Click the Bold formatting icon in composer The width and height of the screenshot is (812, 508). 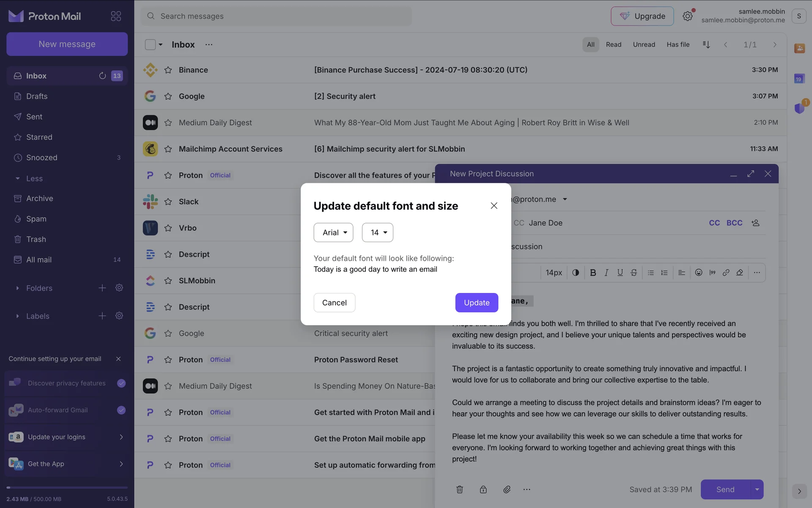(x=593, y=273)
